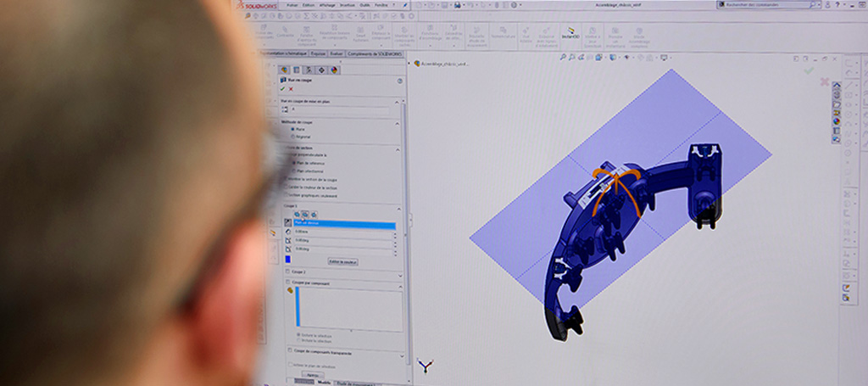This screenshot has width=868, height=386.
Task: Enable the Coupe 2 checkbox
Action: pos(288,272)
